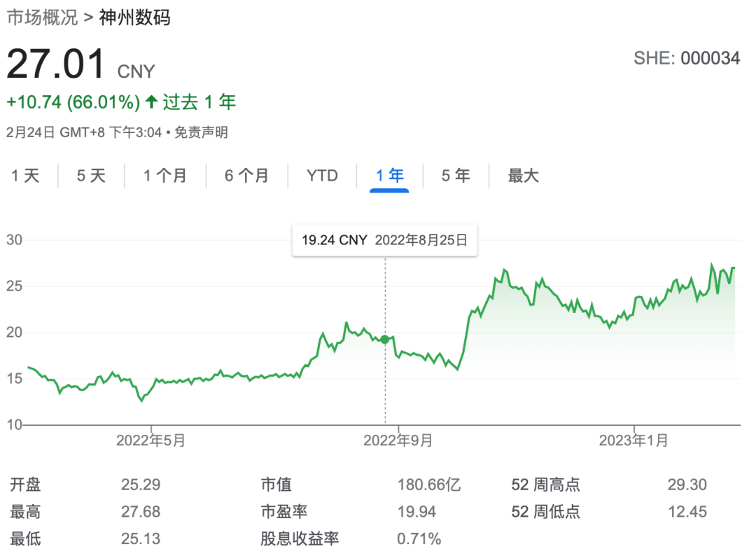The height and width of the screenshot is (556, 756).
Task: Choose the YTD range tab
Action: 322,176
